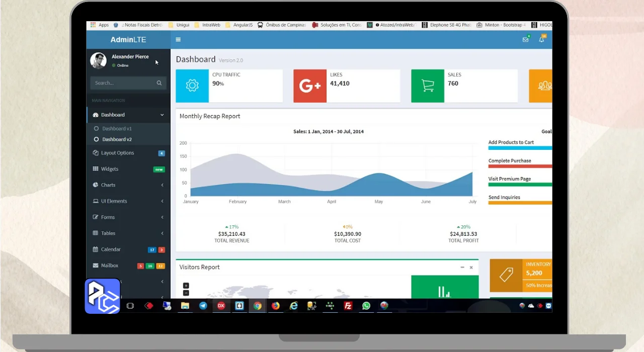
Task: Open WhatsApp from the taskbar
Action: click(366, 306)
